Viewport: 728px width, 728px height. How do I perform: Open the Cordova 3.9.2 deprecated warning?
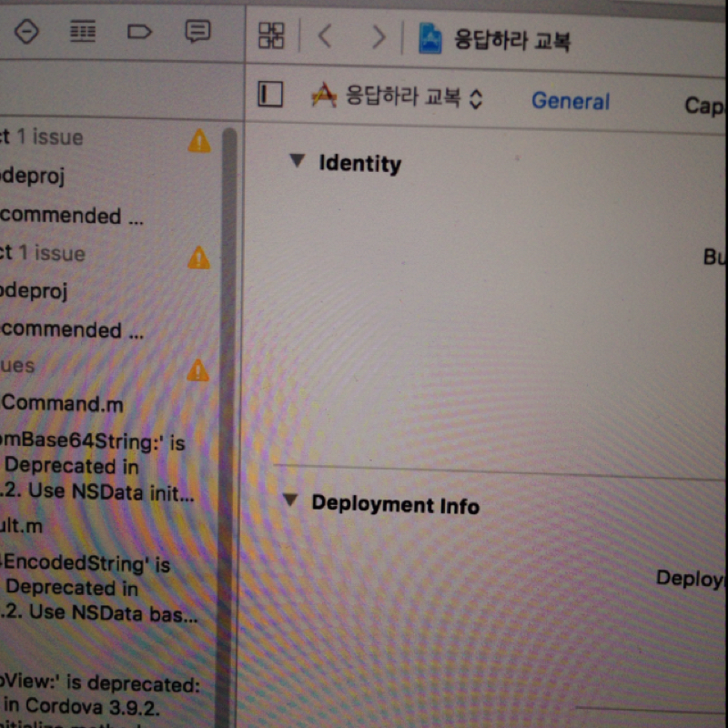click(x=100, y=701)
